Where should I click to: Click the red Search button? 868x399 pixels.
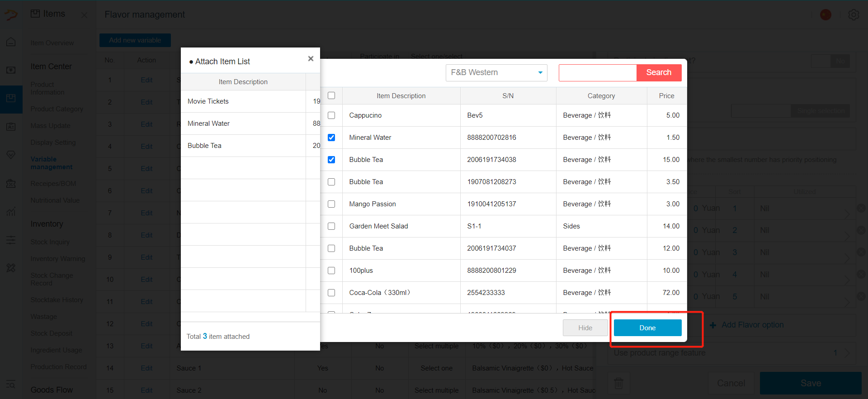pos(659,72)
